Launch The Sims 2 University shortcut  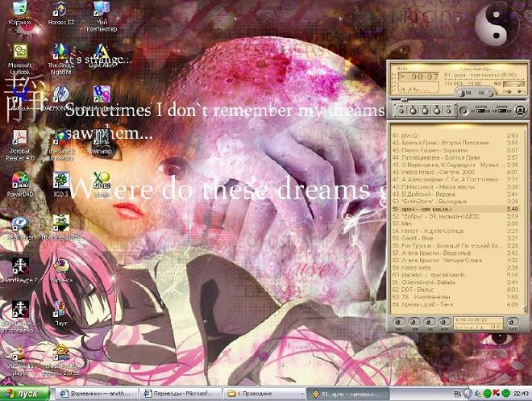point(60,145)
